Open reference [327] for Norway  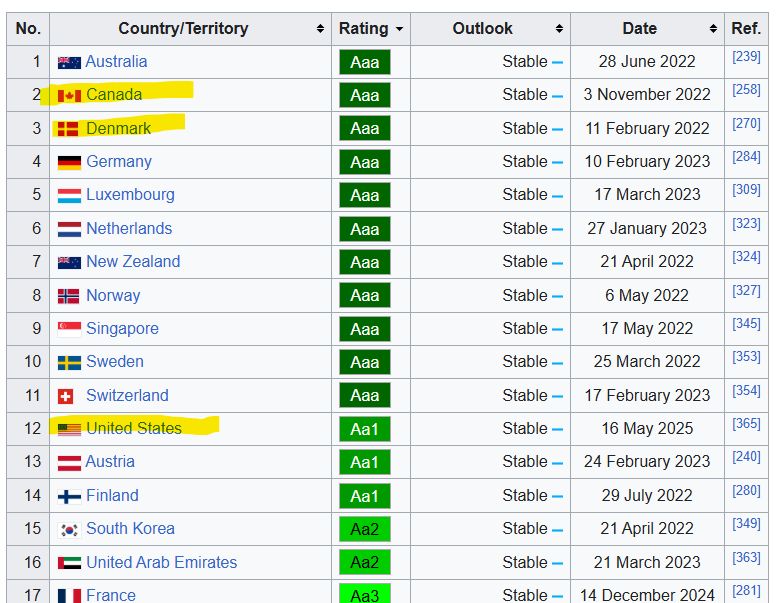(x=746, y=291)
